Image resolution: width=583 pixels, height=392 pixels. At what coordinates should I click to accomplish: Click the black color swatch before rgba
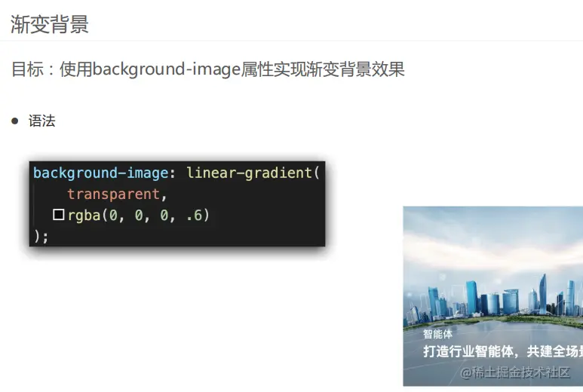tap(58, 214)
